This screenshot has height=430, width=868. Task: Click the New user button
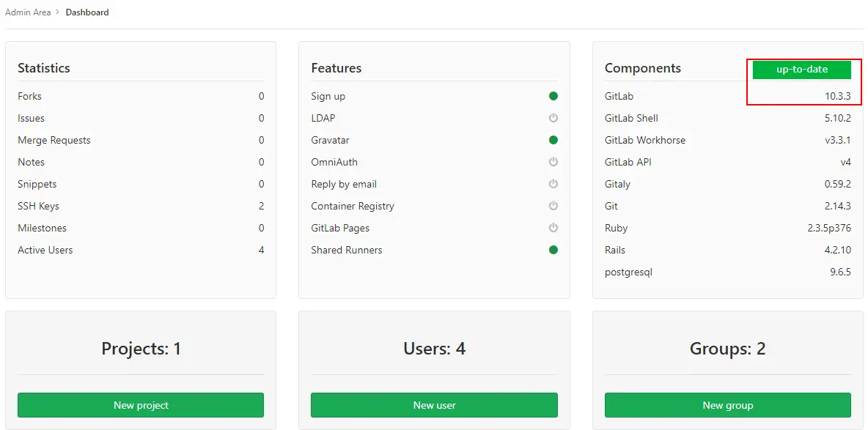434,405
